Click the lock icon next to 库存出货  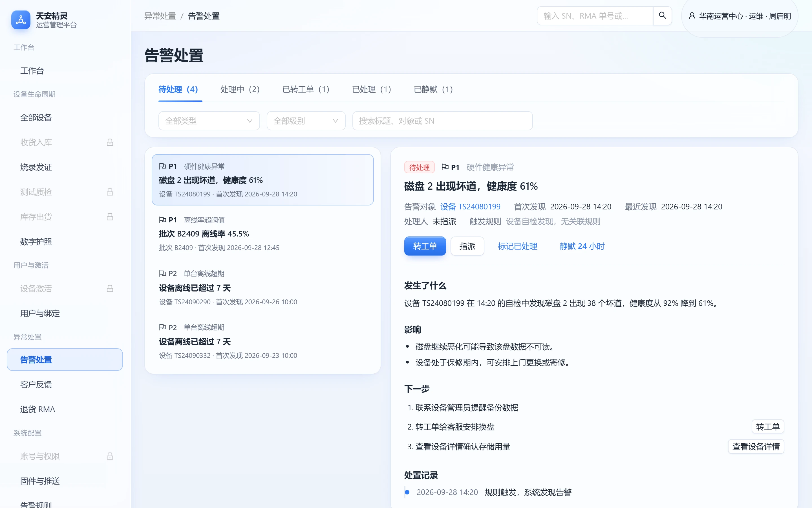[x=110, y=217]
